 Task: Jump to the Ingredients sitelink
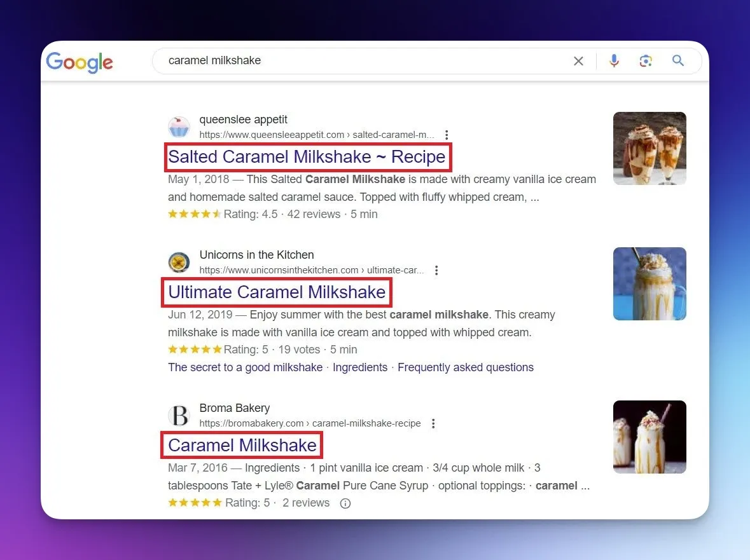(x=360, y=367)
